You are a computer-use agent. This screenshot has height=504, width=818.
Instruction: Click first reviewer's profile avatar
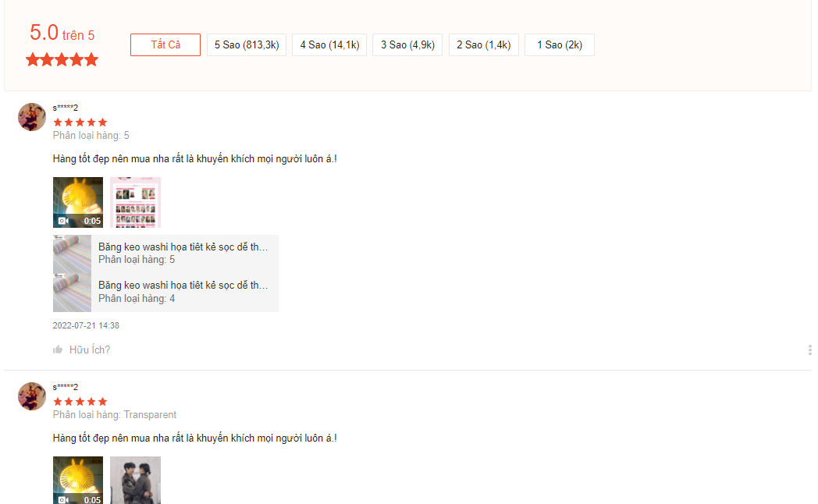(x=32, y=117)
